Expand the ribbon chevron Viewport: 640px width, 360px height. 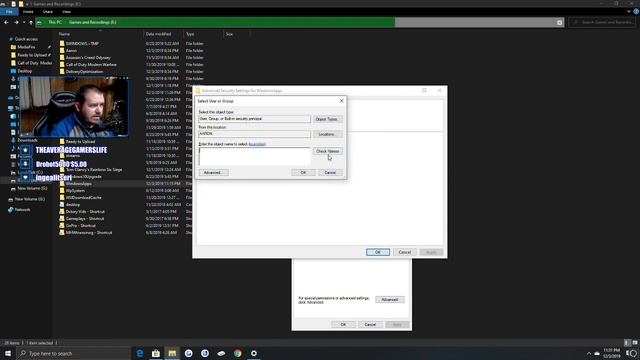tap(629, 12)
